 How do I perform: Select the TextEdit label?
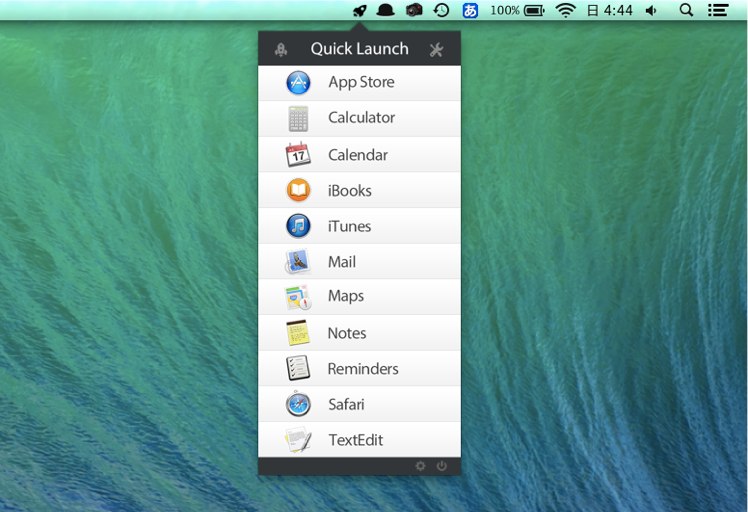coord(355,440)
